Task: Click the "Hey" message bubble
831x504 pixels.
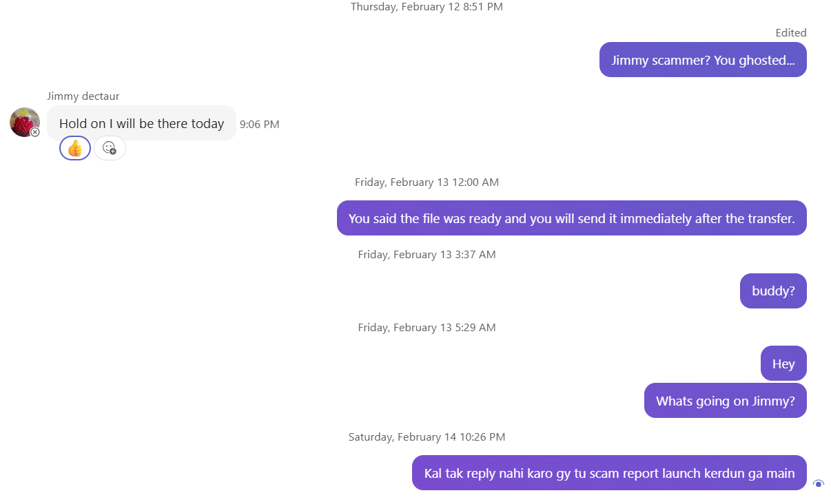Action: click(783, 364)
